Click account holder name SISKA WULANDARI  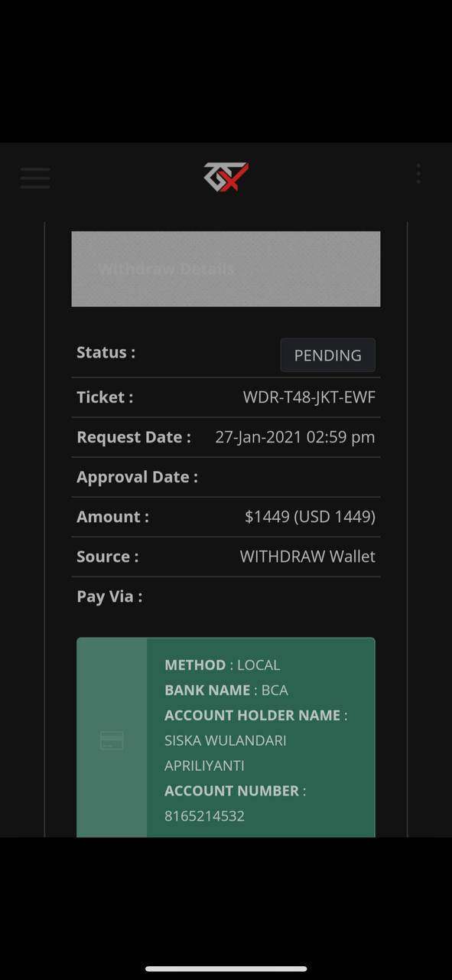click(x=226, y=740)
